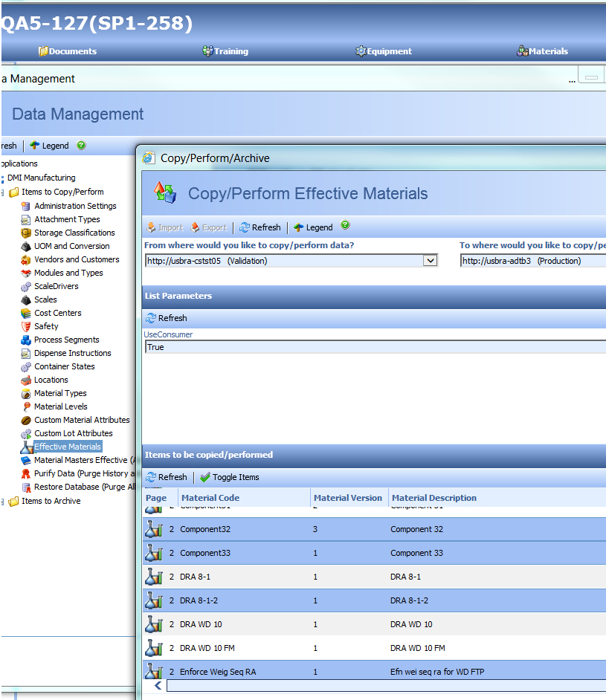Toggle Items in the copy list toolbar
The height and width of the screenshot is (700, 606).
(230, 477)
